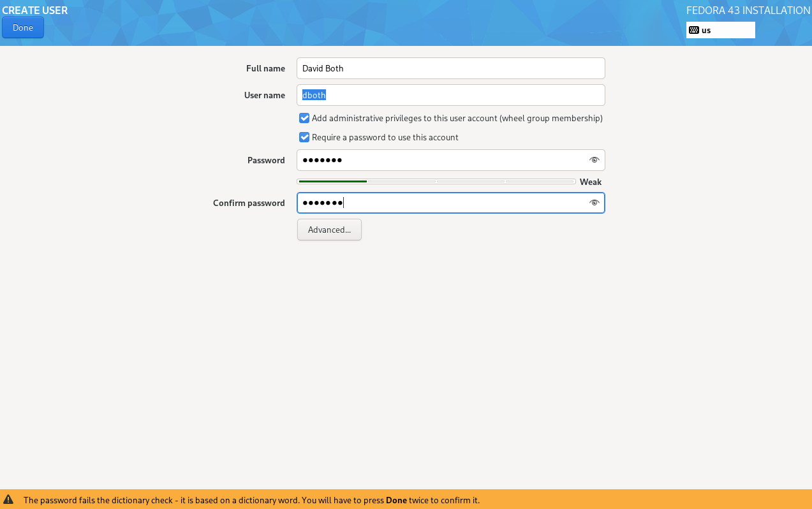Show text with Confirm password eye icon
812x509 pixels.
pyautogui.click(x=594, y=203)
